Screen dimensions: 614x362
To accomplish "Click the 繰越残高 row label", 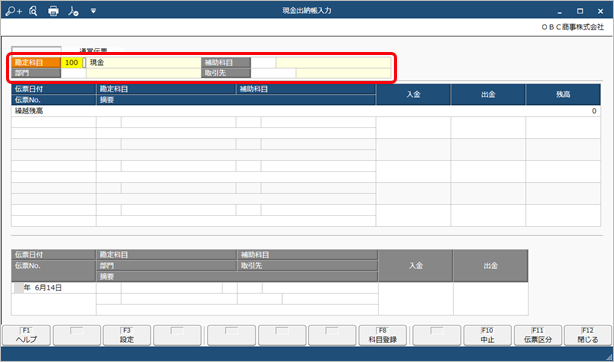I will point(29,111).
